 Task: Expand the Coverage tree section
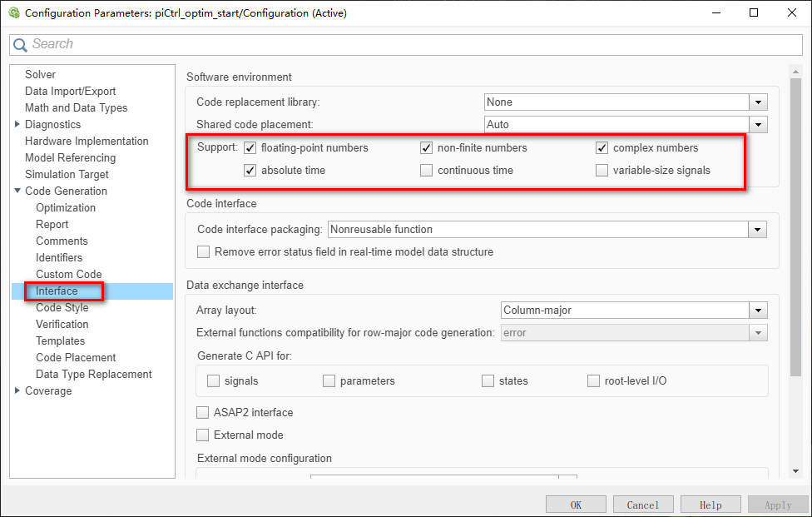tap(18, 390)
